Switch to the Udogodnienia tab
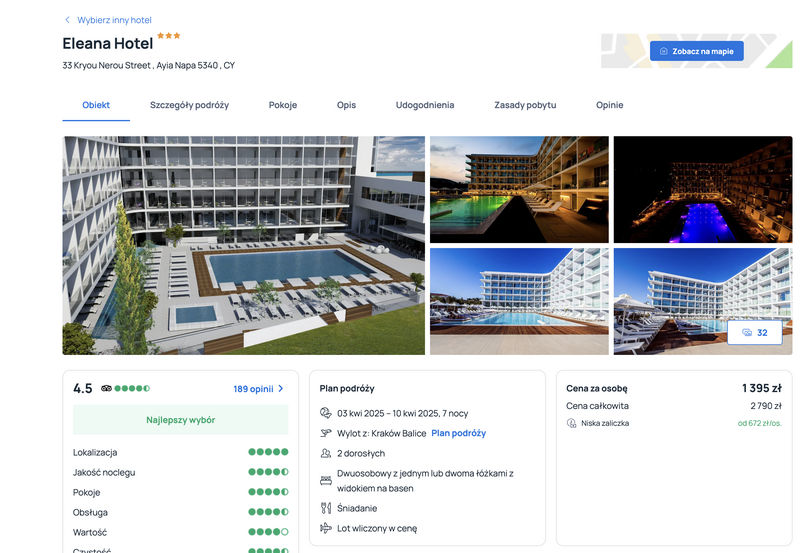 tap(425, 105)
